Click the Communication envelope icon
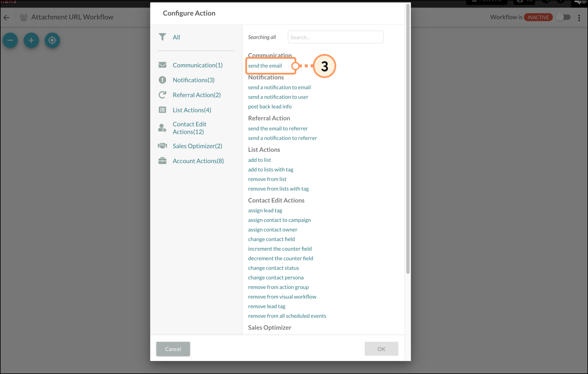The image size is (588, 374). click(162, 65)
